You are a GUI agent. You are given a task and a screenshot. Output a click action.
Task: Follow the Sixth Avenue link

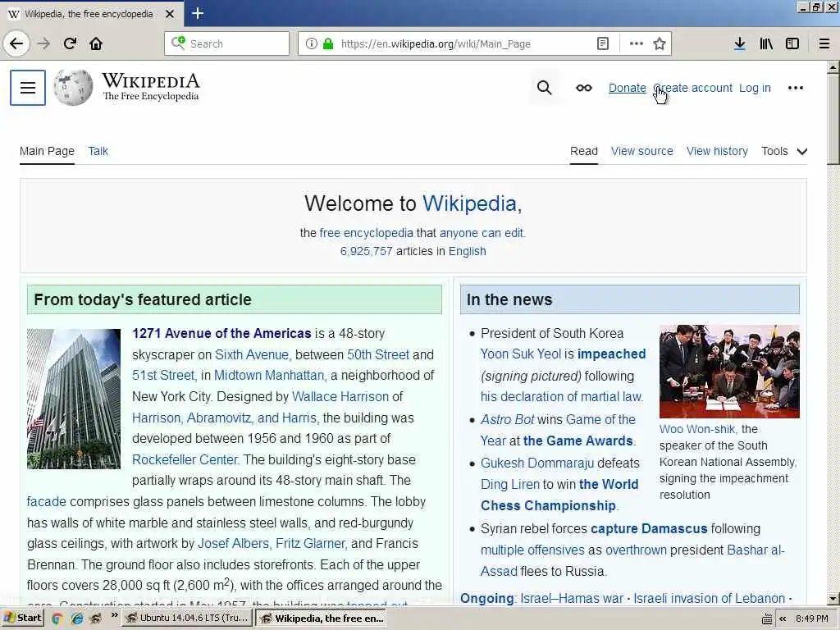tap(251, 354)
